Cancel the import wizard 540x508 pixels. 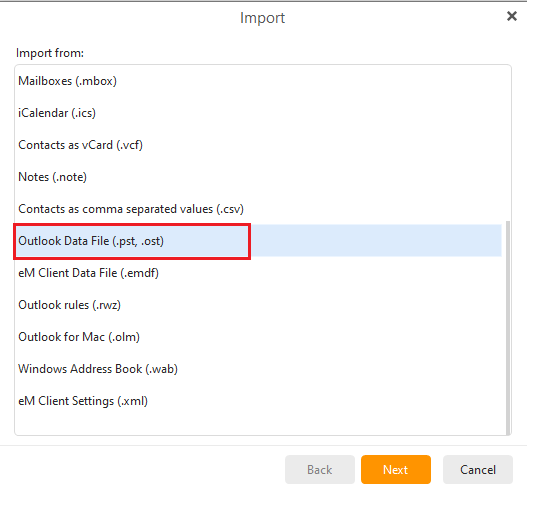tap(478, 470)
